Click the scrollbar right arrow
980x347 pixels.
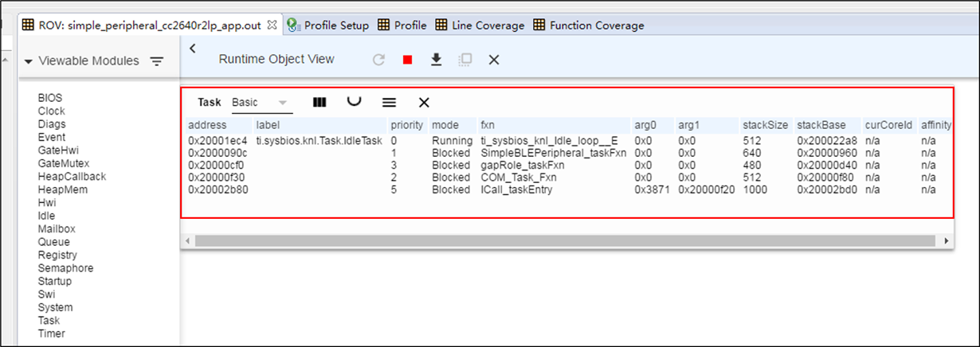click(x=946, y=240)
